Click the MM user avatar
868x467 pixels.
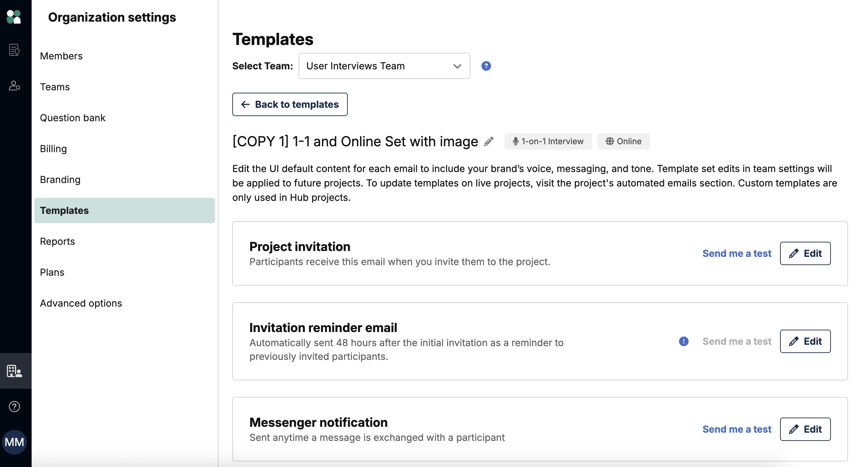(x=14, y=442)
